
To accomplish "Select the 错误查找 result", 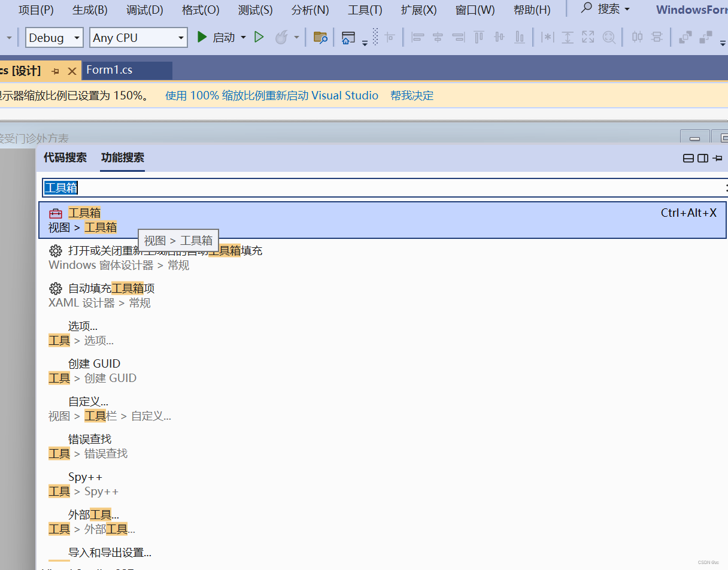I will 383,446.
